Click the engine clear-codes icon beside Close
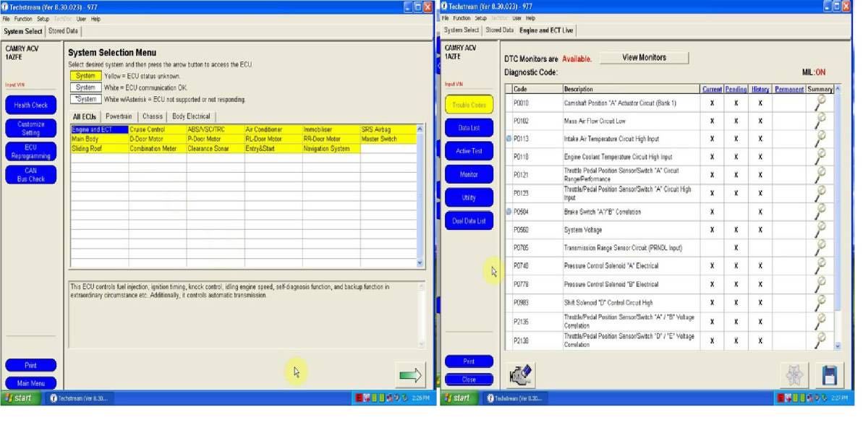 519,373
